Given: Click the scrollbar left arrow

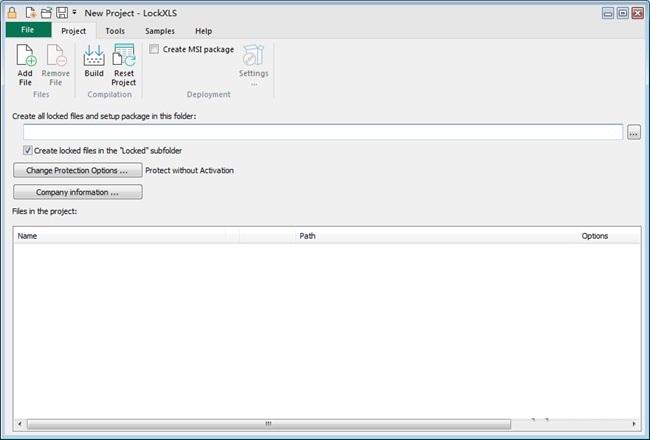Looking at the screenshot, I should 19,424.
